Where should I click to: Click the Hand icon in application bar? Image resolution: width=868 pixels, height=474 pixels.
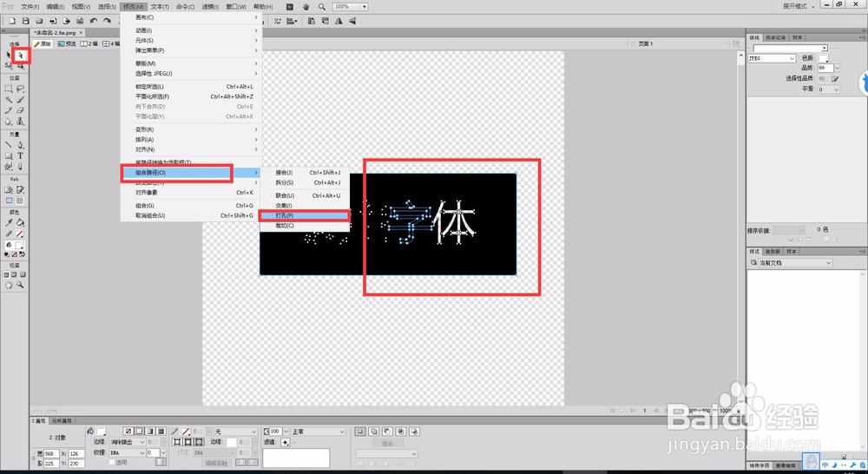(x=306, y=7)
